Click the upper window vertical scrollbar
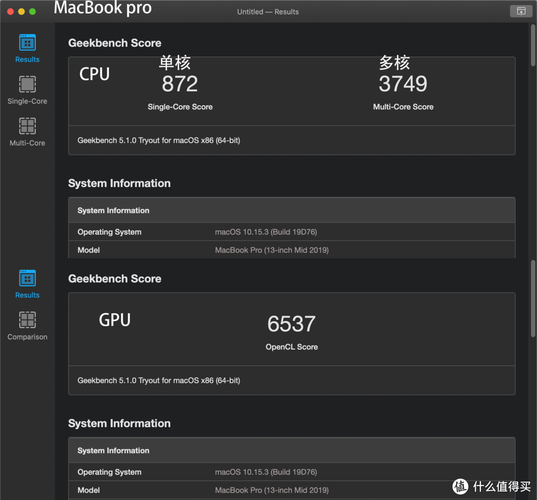Viewport: 537px width, 500px height. pyautogui.click(x=533, y=45)
